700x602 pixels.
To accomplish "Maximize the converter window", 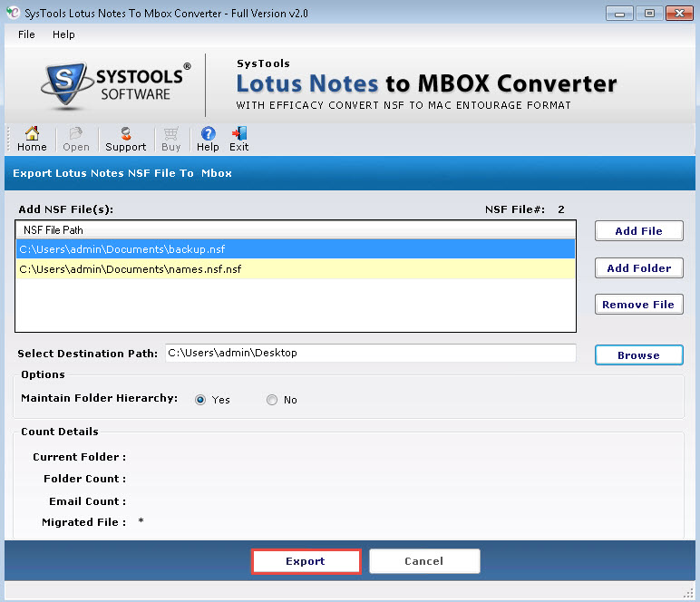I will pyautogui.click(x=649, y=14).
